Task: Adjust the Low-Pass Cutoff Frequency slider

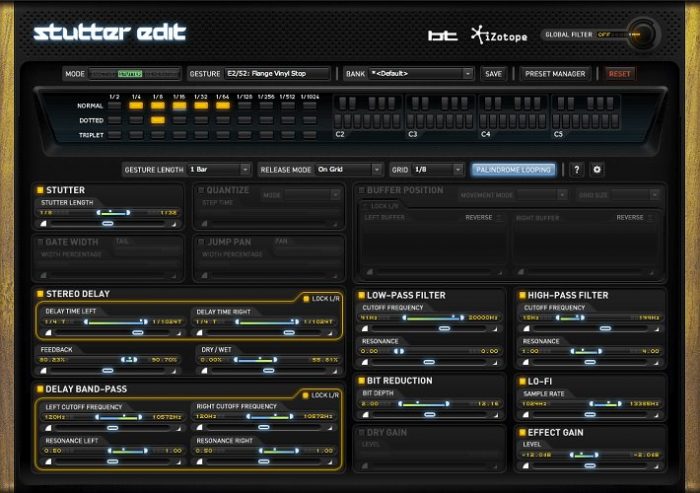Action: (428, 318)
